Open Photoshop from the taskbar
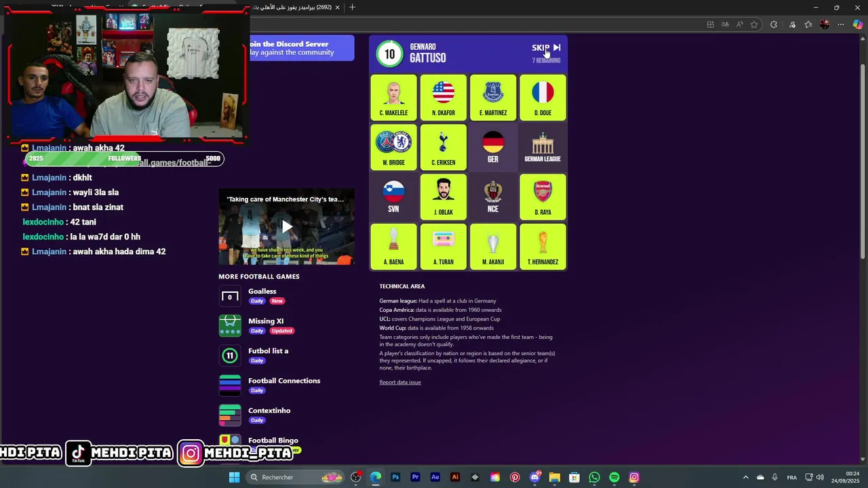The width and height of the screenshot is (868, 488). [x=395, y=477]
